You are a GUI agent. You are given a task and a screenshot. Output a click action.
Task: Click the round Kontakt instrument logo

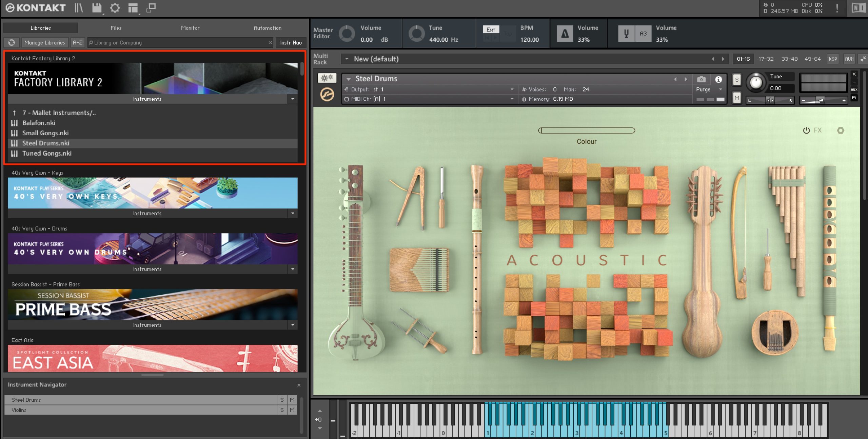click(327, 95)
